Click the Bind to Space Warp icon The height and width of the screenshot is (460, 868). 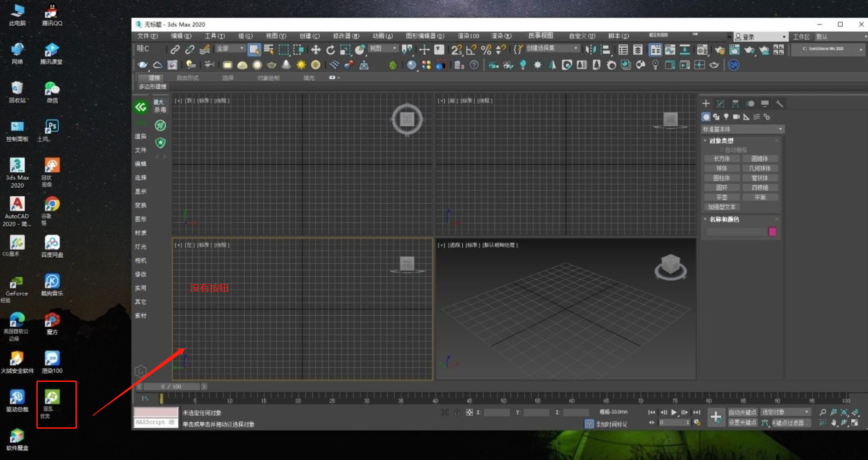coord(205,50)
